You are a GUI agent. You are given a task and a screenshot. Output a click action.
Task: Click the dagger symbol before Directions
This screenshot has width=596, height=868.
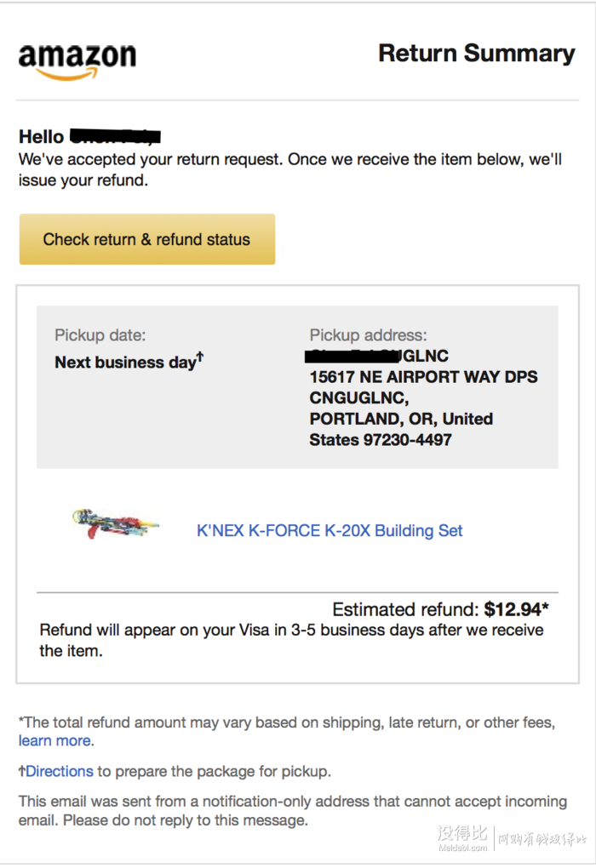pyautogui.click(x=22, y=771)
